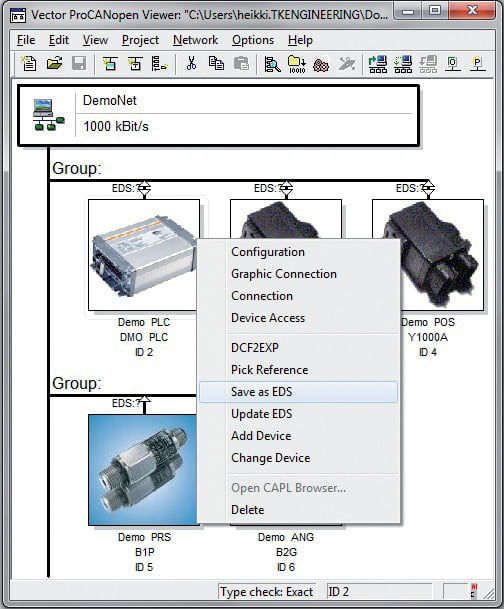
Task: Choose Device Access in context menu
Action: pyautogui.click(x=298, y=318)
